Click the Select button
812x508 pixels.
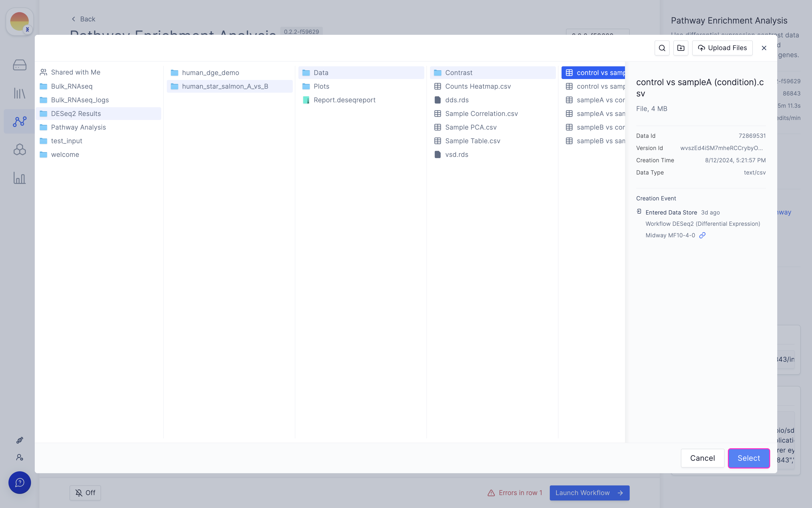[749, 458]
